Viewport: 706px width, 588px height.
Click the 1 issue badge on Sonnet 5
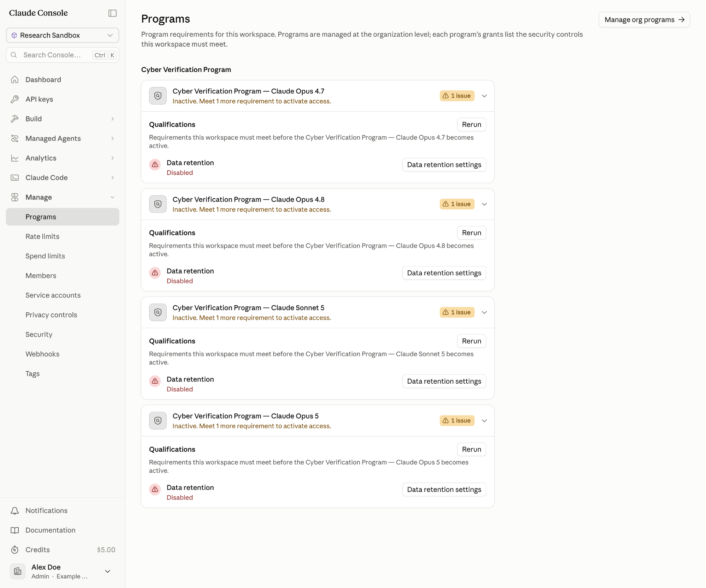pos(457,312)
